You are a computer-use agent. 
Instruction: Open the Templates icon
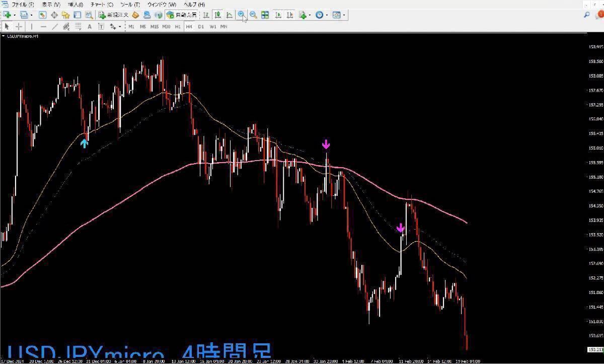337,15
